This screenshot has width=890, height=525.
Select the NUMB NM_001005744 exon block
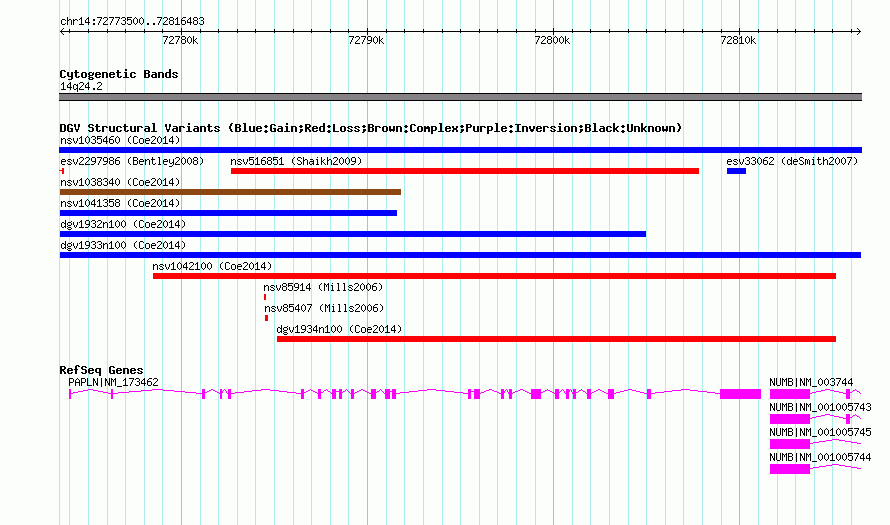click(x=790, y=469)
